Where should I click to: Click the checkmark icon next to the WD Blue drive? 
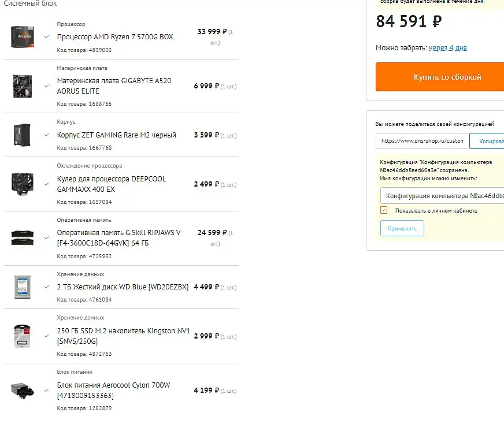[46, 287]
